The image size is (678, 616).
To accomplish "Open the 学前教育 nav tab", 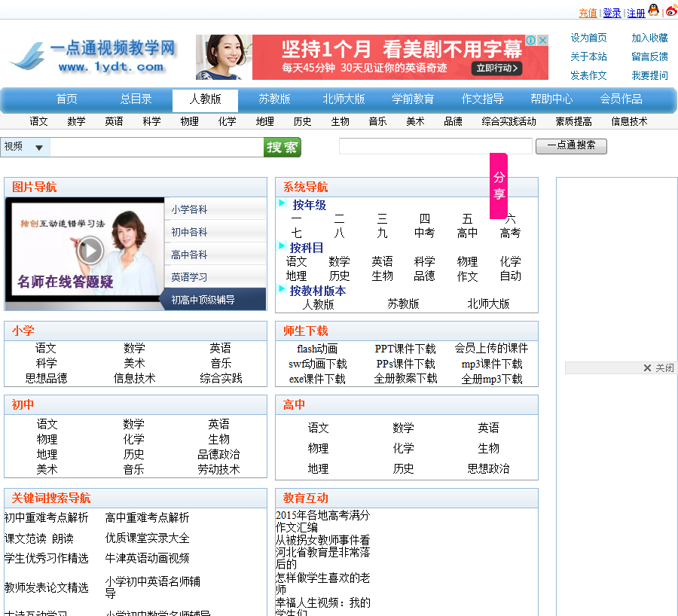I will tap(413, 99).
